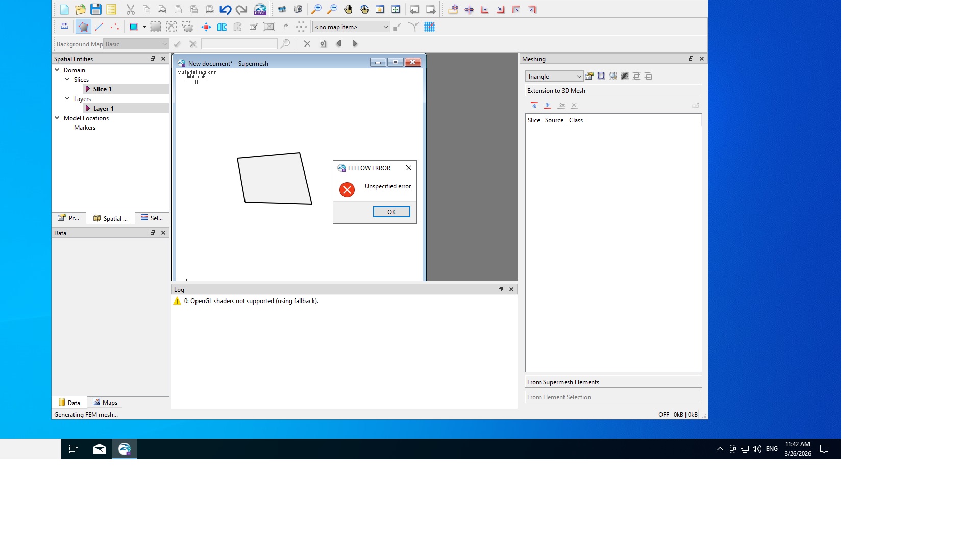Switch to the Spatial tab
The height and width of the screenshot is (551, 980).
pos(110,218)
